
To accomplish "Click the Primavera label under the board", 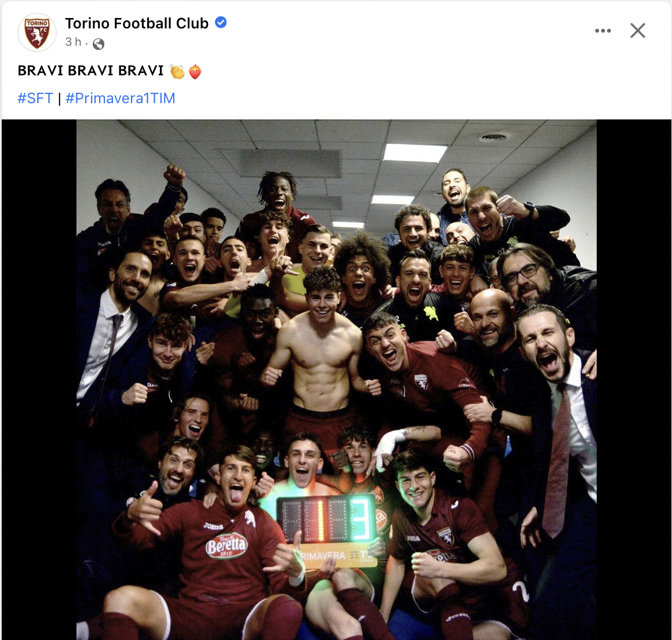I will [x=324, y=556].
